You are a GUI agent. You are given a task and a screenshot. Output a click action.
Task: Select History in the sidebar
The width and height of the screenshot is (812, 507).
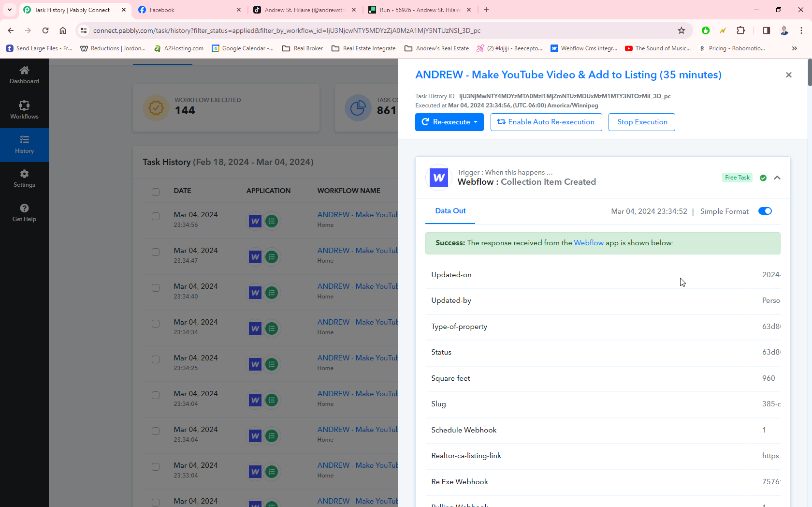pos(24,145)
